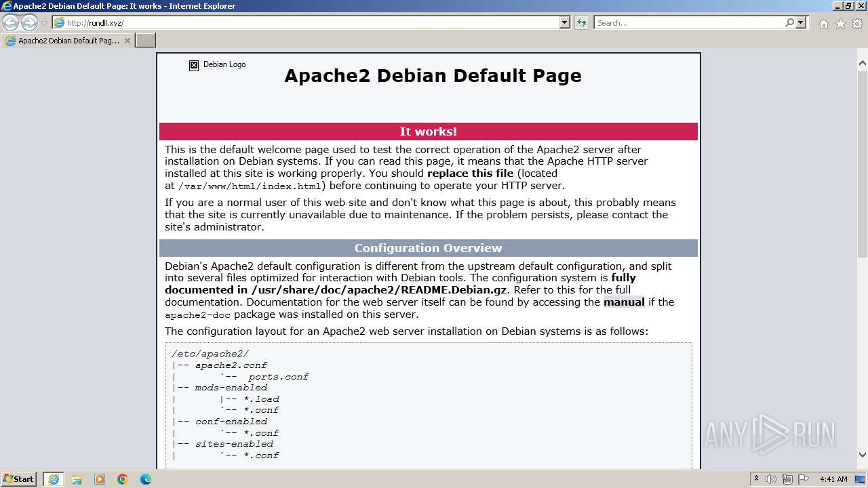
Task: Click the It works! banner
Action: (x=429, y=131)
